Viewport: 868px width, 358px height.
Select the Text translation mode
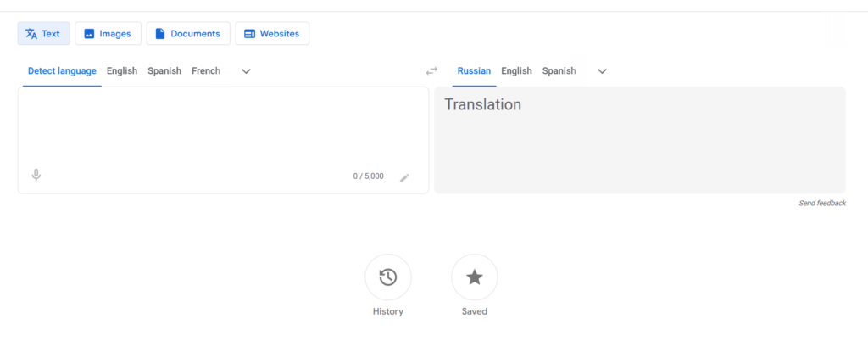click(x=44, y=33)
